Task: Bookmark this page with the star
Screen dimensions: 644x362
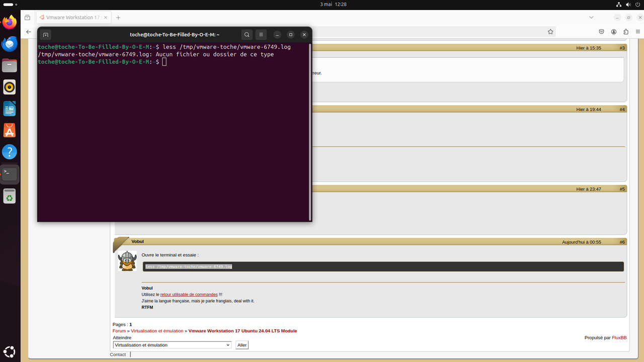Action: (x=550, y=32)
